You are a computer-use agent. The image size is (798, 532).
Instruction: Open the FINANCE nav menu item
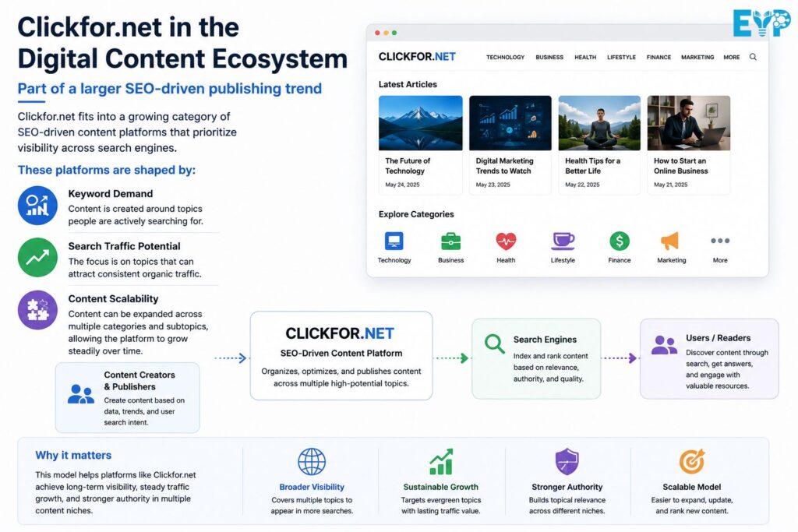pyautogui.click(x=659, y=58)
